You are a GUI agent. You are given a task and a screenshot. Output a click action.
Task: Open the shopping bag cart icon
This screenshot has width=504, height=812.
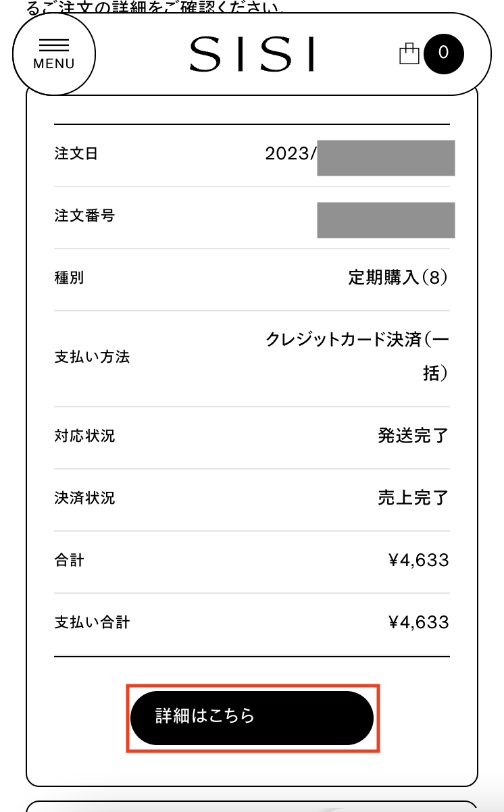point(409,53)
